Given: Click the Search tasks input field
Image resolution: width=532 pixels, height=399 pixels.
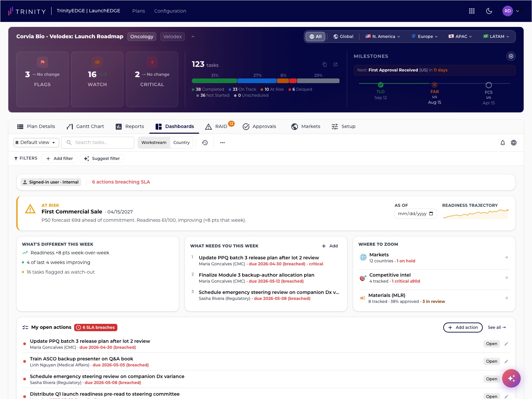Looking at the screenshot, I should point(98,143).
